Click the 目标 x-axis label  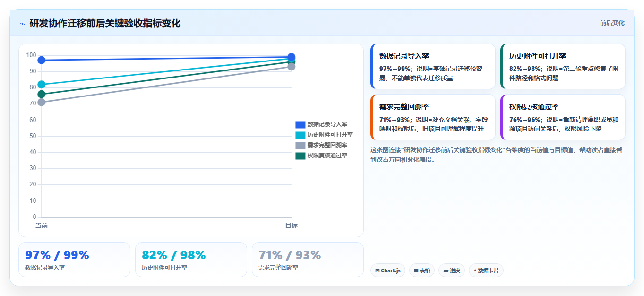(x=292, y=226)
